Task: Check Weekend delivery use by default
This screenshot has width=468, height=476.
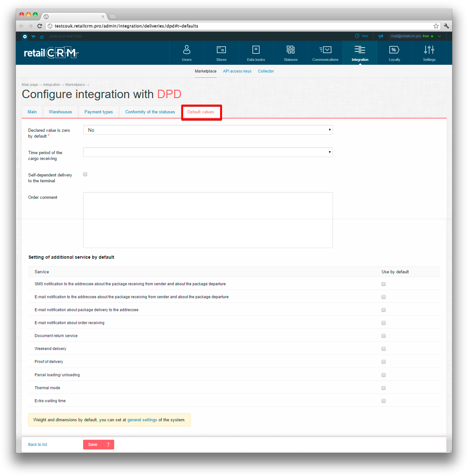Action: 384,349
